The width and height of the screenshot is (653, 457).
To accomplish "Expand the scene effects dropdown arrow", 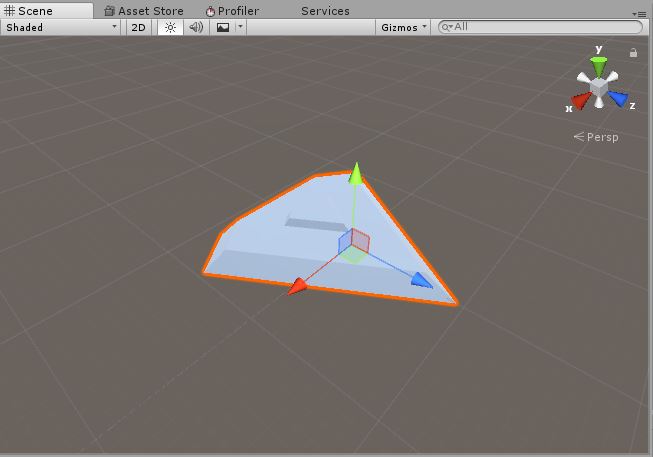I will click(240, 27).
